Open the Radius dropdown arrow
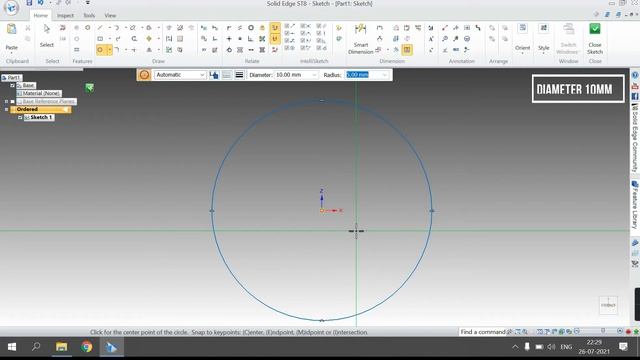Image resolution: width=640 pixels, height=360 pixels. (384, 75)
